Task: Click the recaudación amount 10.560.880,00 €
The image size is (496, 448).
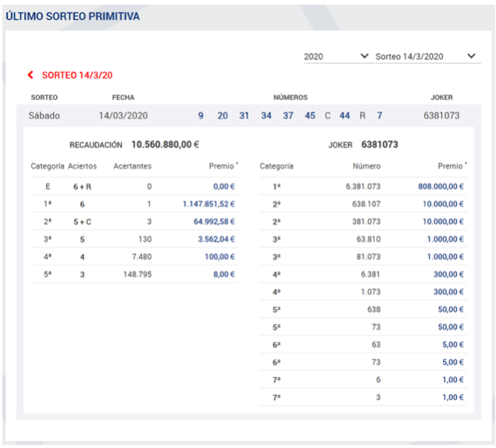Action: tap(165, 145)
